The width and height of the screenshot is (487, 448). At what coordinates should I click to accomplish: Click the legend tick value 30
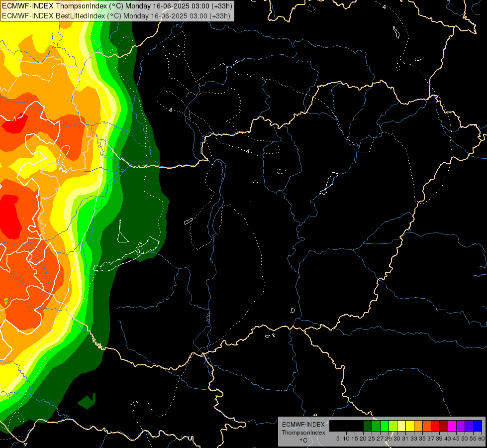tap(397, 439)
